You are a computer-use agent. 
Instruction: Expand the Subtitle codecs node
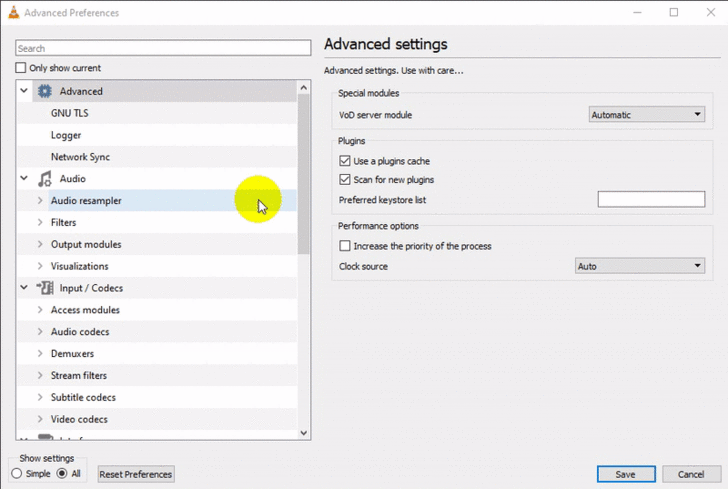click(x=40, y=397)
